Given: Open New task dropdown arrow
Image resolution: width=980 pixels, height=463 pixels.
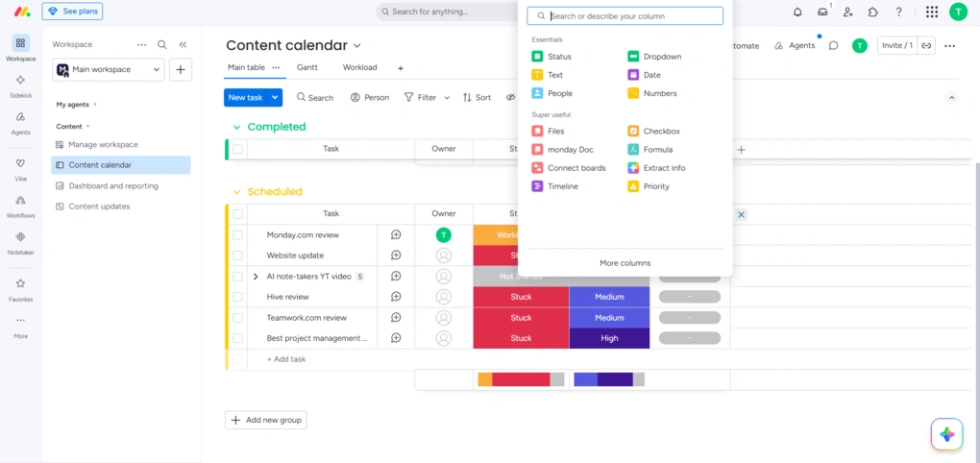Looking at the screenshot, I should 275,97.
